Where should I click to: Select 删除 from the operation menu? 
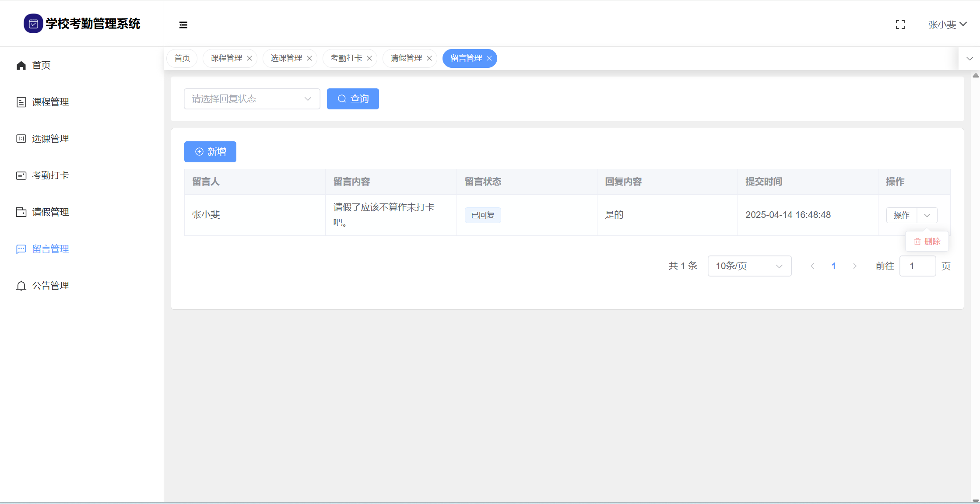click(x=927, y=241)
